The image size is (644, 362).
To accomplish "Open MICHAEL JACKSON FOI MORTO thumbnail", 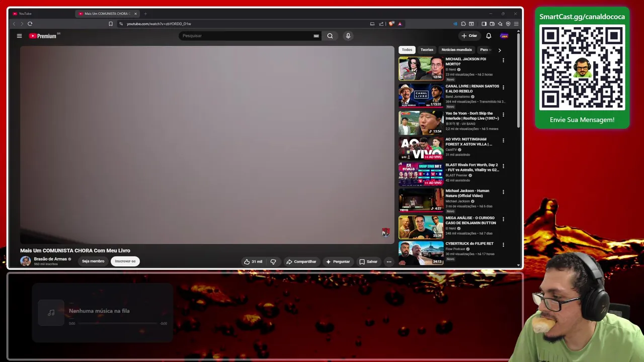I will click(421, 68).
